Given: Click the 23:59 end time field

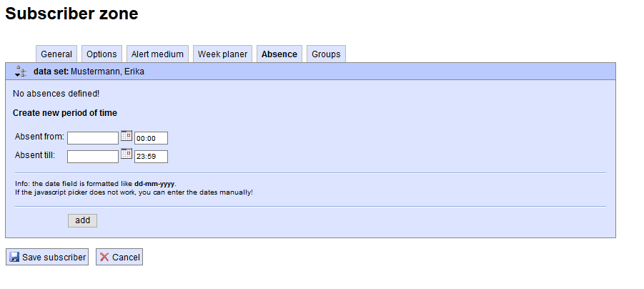Looking at the screenshot, I should 151,156.
